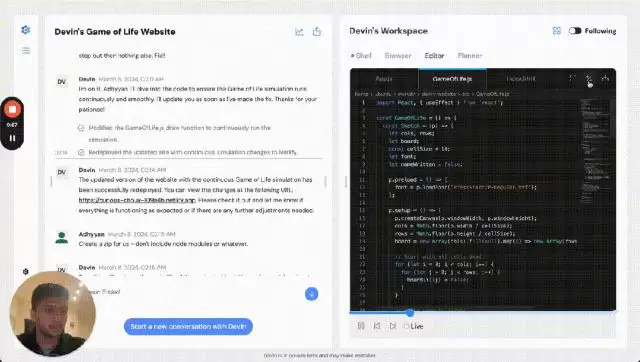The image size is (640, 362).
Task: Share the conversation via share icon
Action: 317,31
